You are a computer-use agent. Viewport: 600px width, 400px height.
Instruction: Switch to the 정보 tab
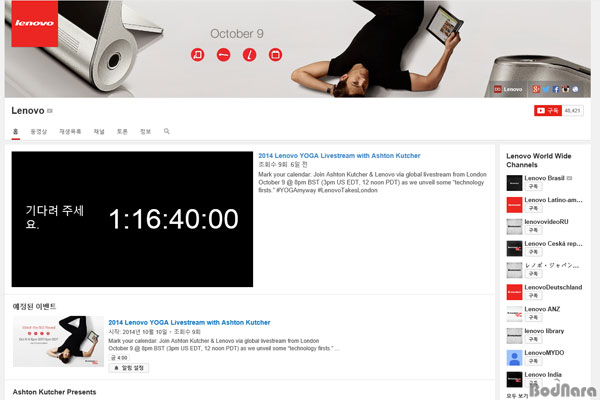click(145, 131)
